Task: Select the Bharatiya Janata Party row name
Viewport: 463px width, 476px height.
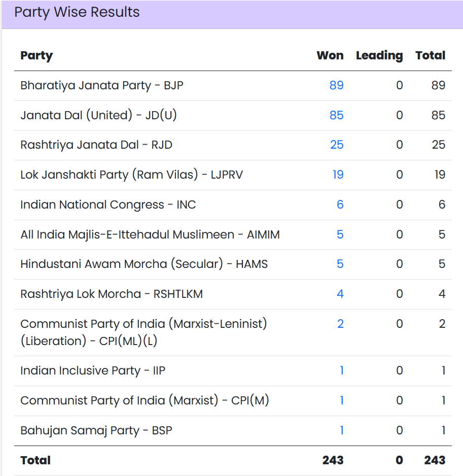Action: click(101, 85)
